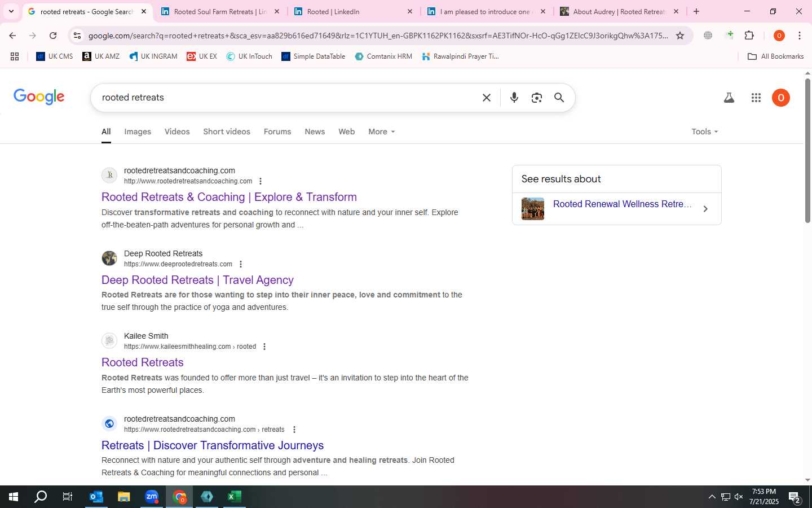Open File Explorer from the taskbar
The width and height of the screenshot is (812, 508).
(x=124, y=497)
